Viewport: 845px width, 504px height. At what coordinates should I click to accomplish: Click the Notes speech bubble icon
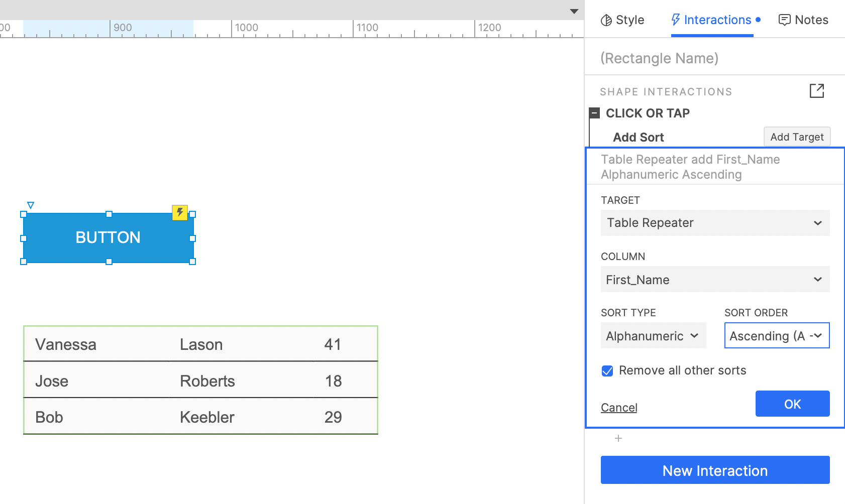tap(784, 20)
